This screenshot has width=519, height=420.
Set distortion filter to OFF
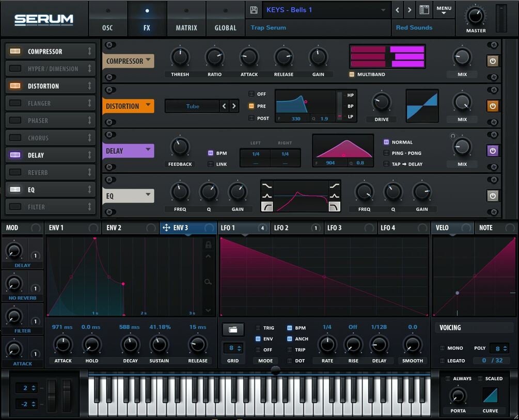tap(251, 94)
